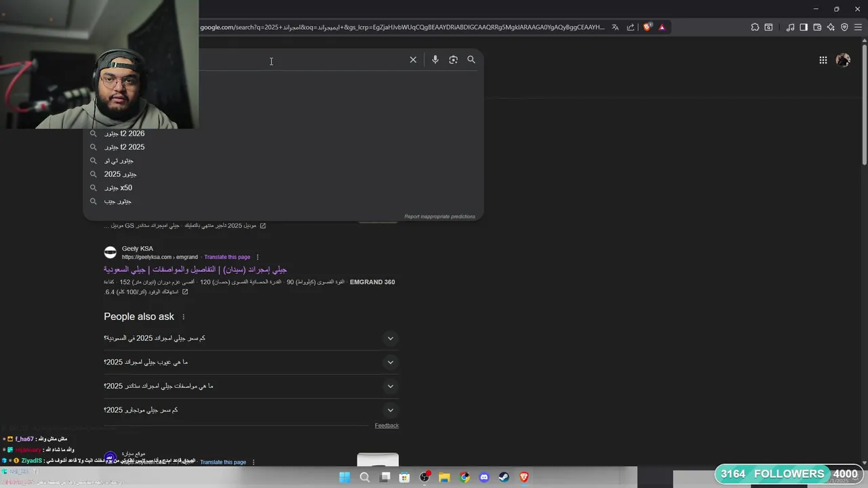Click the People also ask heading
The height and width of the screenshot is (488, 868).
coord(139,317)
